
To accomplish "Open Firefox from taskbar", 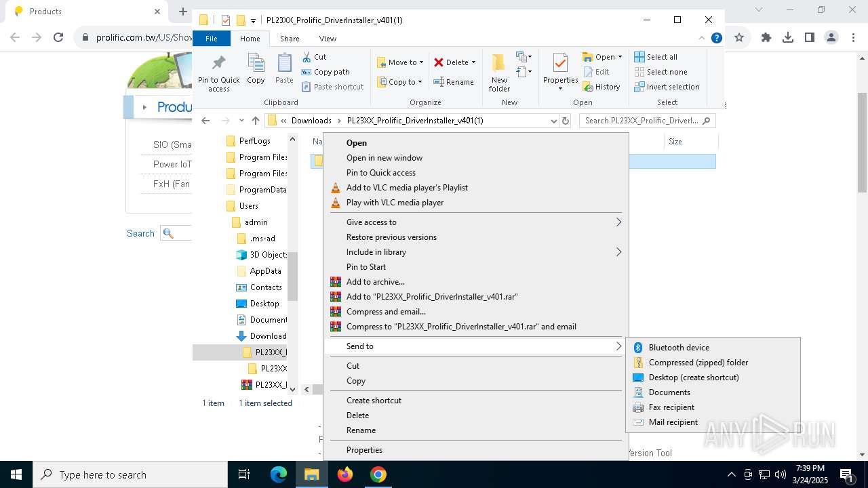I will tap(345, 474).
